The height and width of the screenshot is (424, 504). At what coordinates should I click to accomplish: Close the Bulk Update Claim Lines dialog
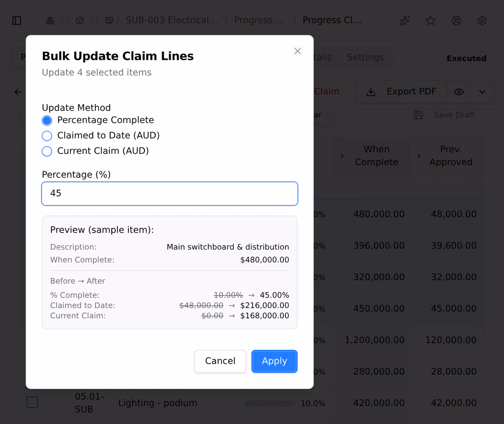click(x=297, y=51)
